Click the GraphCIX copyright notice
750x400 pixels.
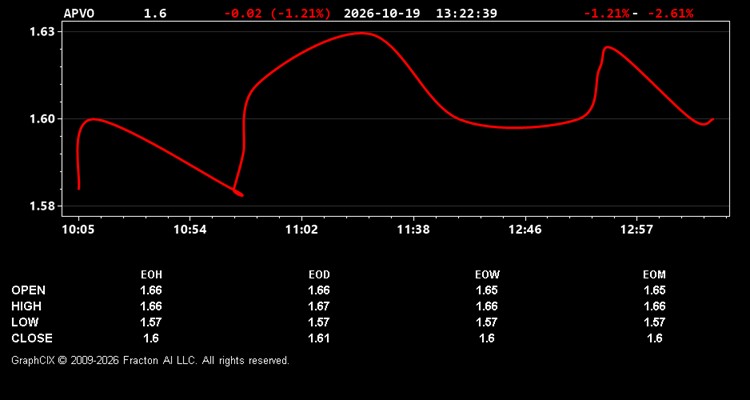click(150, 360)
